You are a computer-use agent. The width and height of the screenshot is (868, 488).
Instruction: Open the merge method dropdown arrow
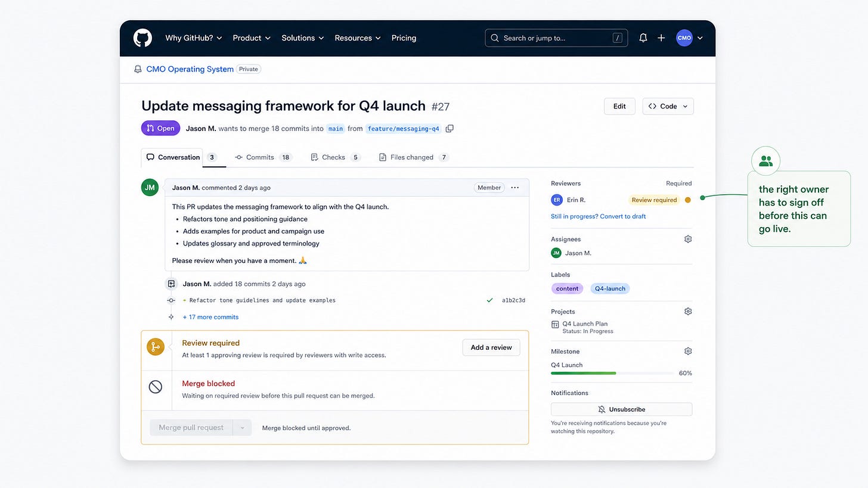tap(242, 428)
